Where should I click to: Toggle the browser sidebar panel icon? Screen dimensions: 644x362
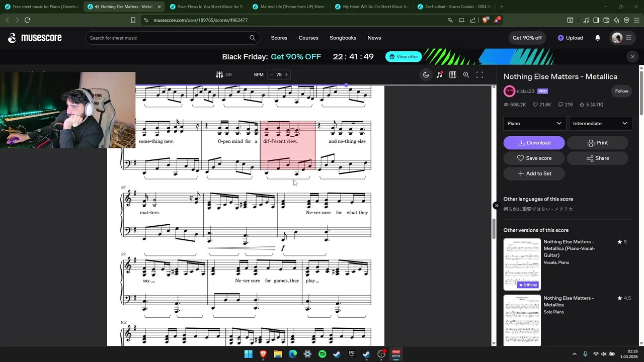596,20
